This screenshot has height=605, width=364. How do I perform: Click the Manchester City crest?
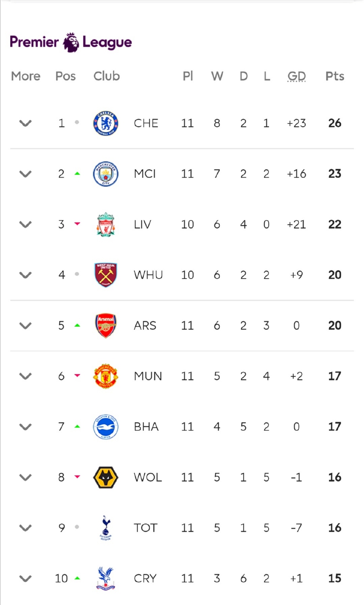[105, 174]
